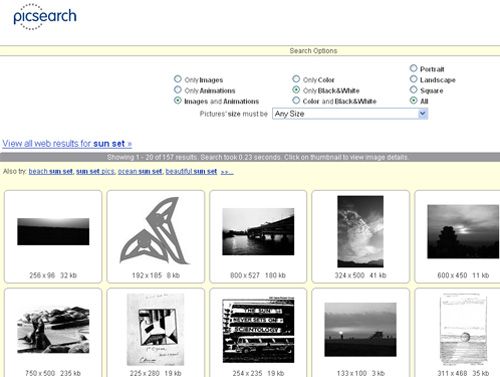Select the Square orientation option
Screen dimensions: 500x377
[x=413, y=90]
